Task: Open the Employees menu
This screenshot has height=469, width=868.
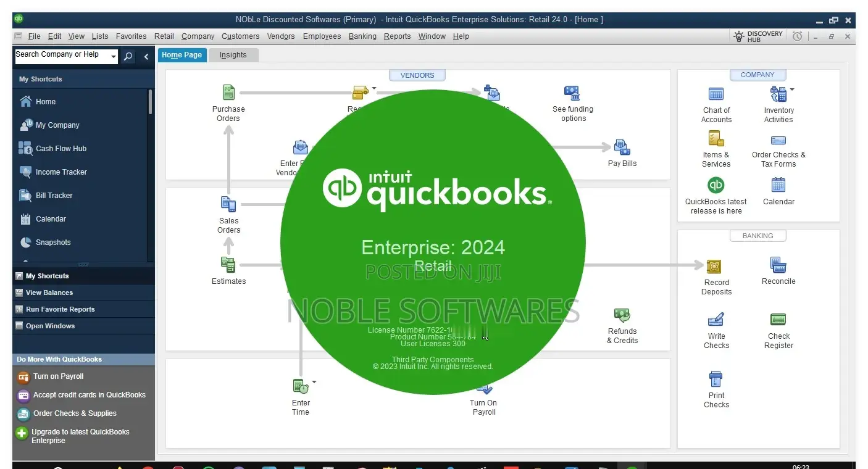Action: [x=322, y=36]
